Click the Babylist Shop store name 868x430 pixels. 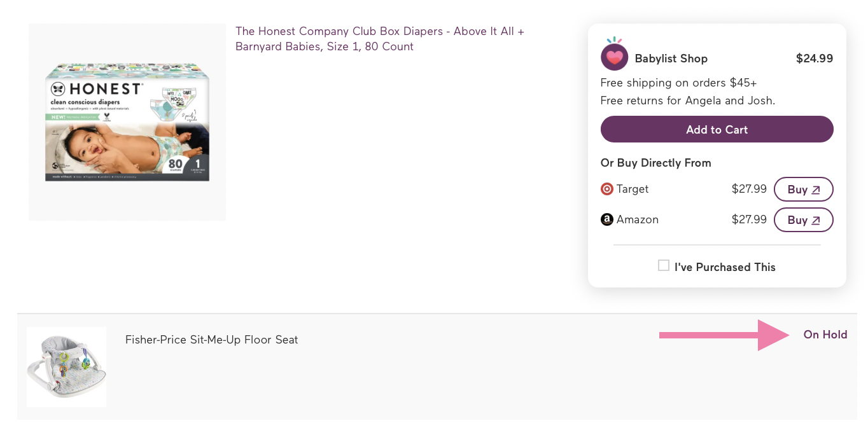coord(671,59)
